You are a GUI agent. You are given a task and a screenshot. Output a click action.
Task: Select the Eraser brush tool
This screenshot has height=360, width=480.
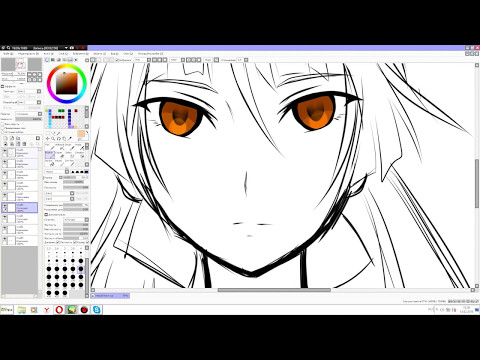pyautogui.click(x=62, y=156)
